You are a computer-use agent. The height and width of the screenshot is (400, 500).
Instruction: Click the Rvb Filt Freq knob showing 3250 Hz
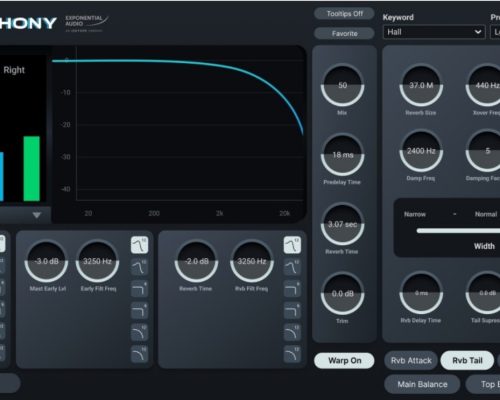(x=252, y=261)
